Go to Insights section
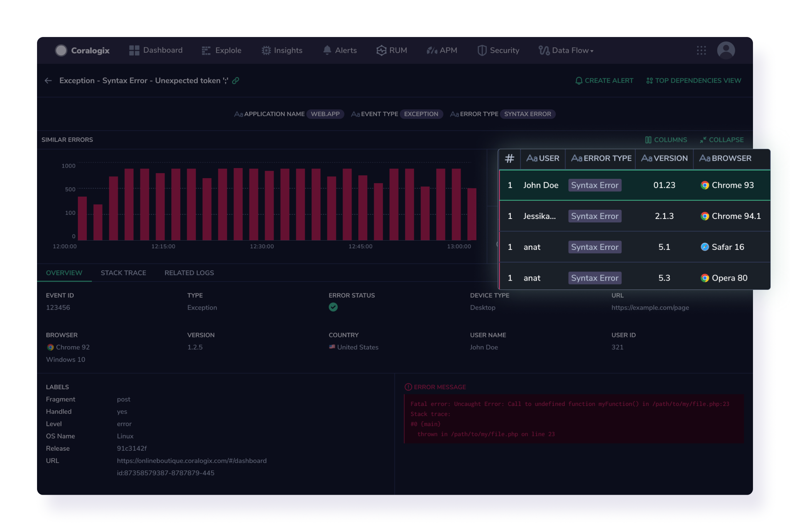The height and width of the screenshot is (532, 790). click(282, 51)
